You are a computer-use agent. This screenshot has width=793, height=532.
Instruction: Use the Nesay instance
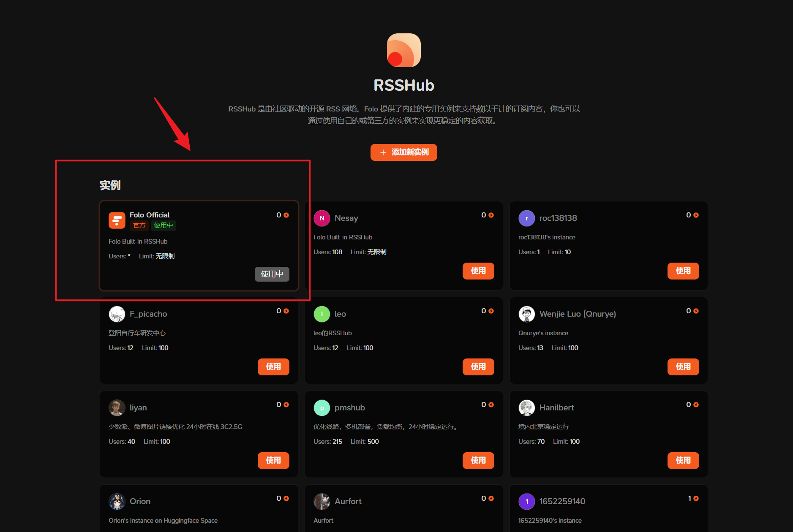coord(478,271)
